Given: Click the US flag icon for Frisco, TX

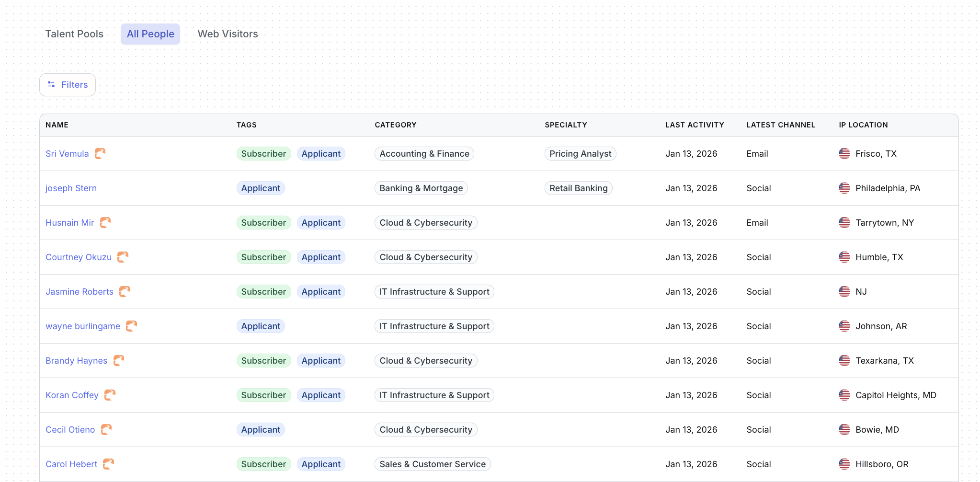Looking at the screenshot, I should (844, 153).
